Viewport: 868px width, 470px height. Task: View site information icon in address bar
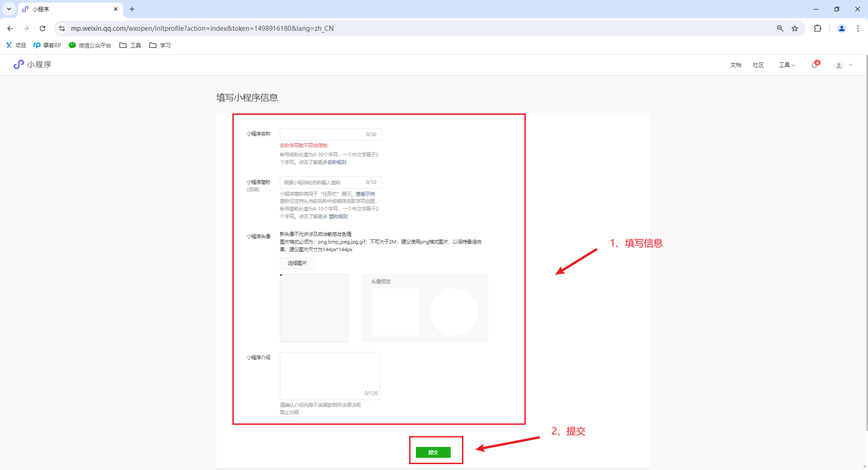coord(62,28)
